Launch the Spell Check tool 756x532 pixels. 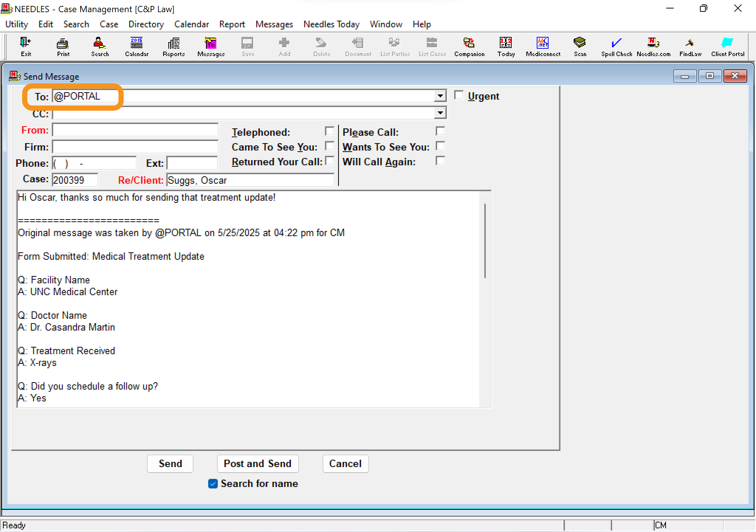(x=616, y=46)
